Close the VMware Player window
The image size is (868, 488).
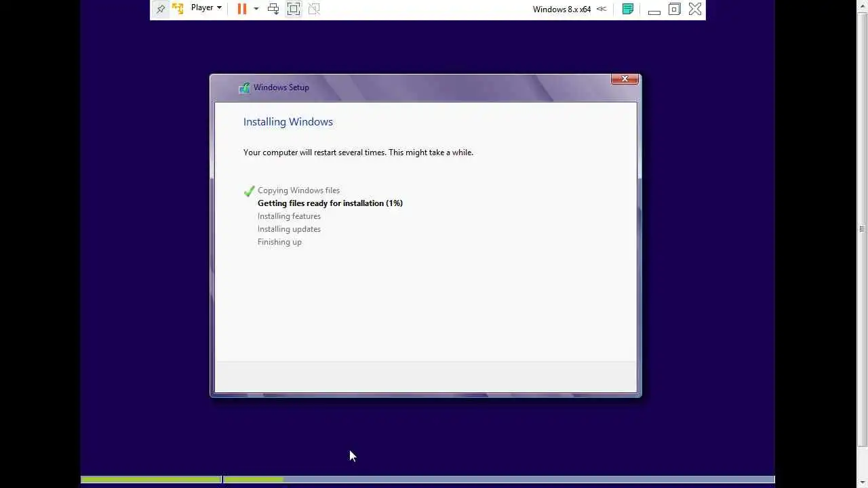point(695,9)
